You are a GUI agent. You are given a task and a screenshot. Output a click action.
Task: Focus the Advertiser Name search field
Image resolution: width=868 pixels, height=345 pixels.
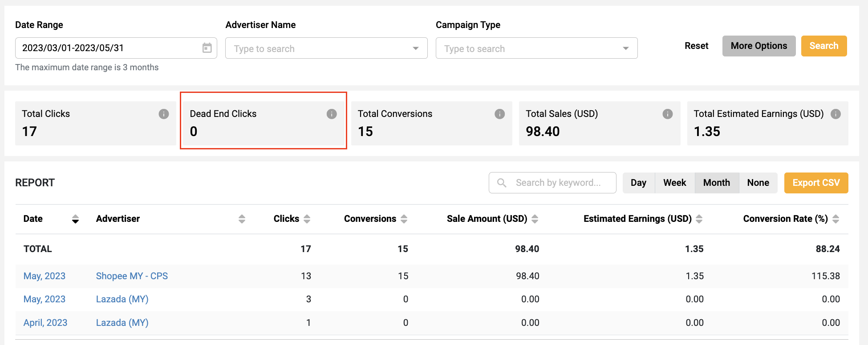pyautogui.click(x=326, y=48)
